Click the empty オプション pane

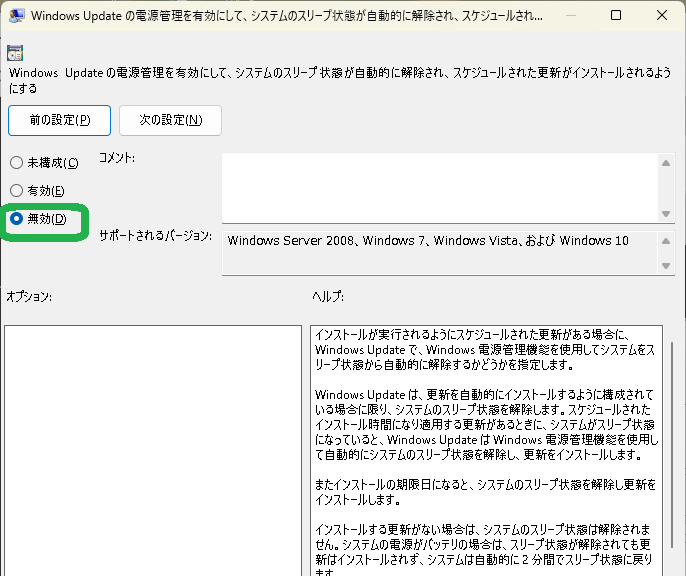click(x=152, y=450)
